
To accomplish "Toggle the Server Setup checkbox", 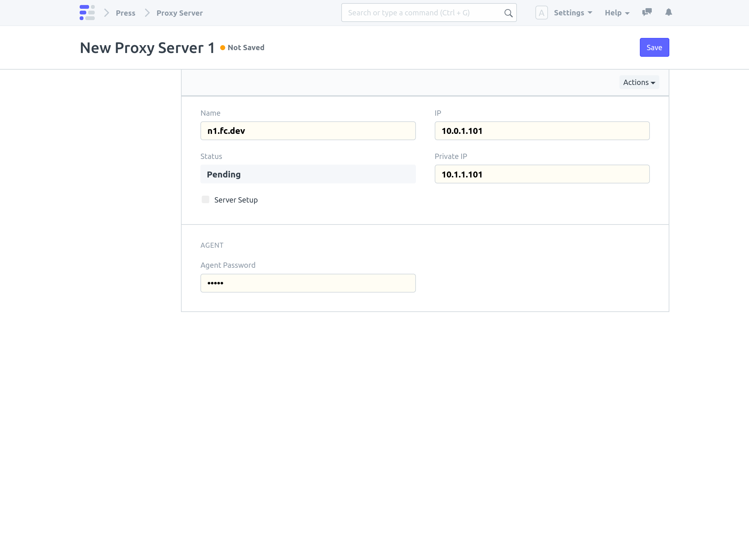I will 205,199.
